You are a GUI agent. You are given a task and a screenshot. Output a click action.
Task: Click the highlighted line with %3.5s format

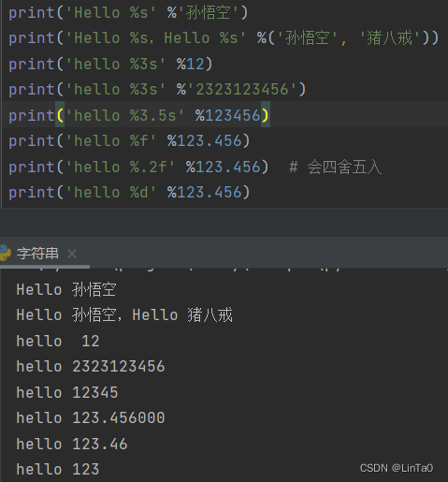138,115
